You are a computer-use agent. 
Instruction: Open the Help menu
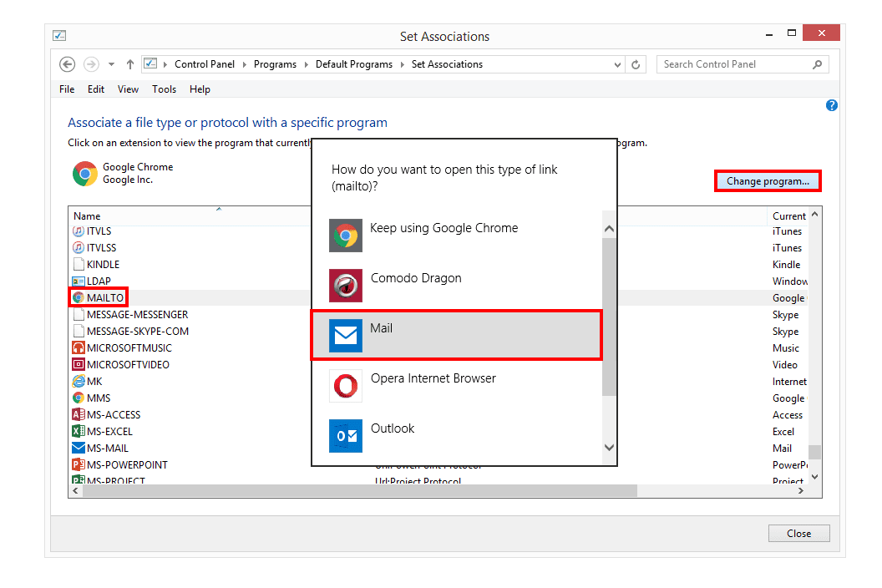click(x=200, y=89)
